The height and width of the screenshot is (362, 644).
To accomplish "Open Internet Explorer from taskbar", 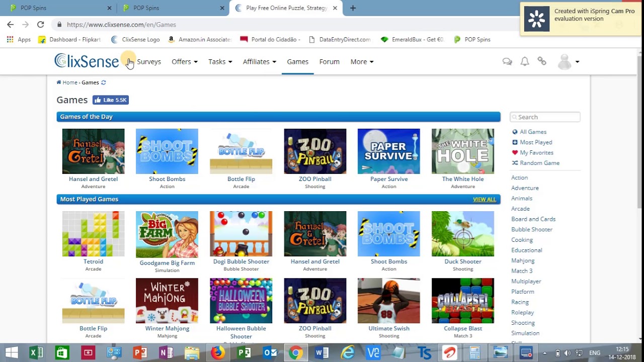I will click(x=348, y=353).
